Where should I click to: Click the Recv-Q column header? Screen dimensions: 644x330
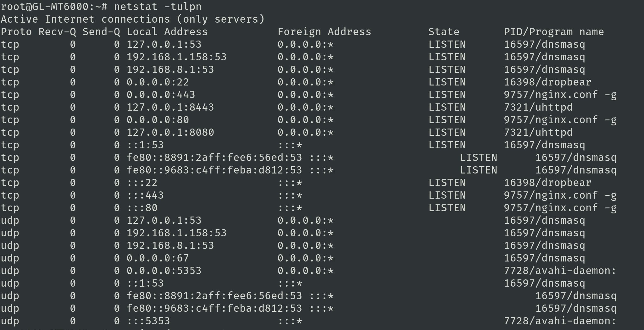pyautogui.click(x=57, y=32)
